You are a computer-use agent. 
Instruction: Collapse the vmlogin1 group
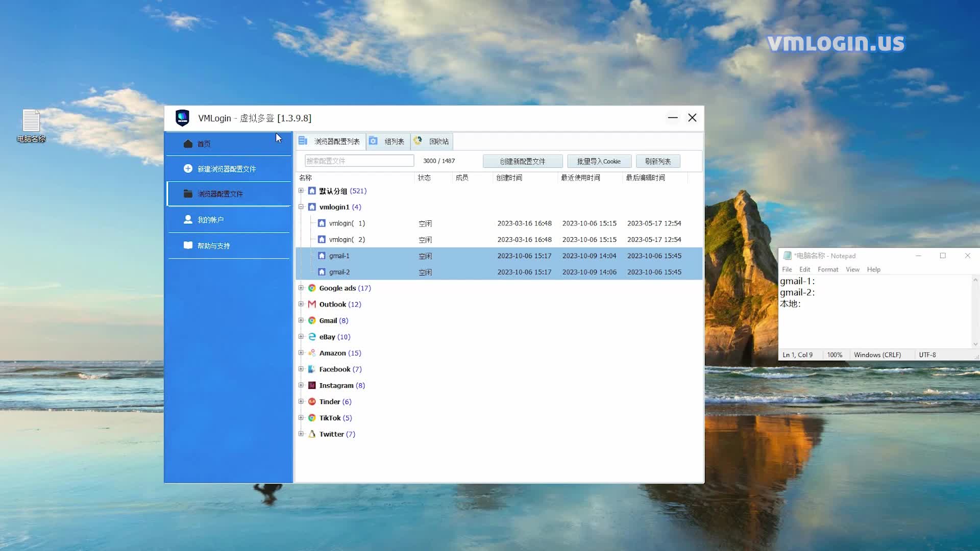301,207
